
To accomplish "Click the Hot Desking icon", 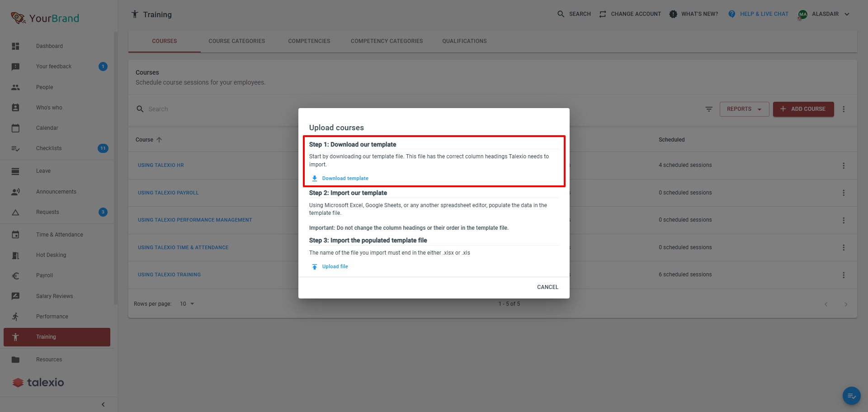I will coord(15,255).
